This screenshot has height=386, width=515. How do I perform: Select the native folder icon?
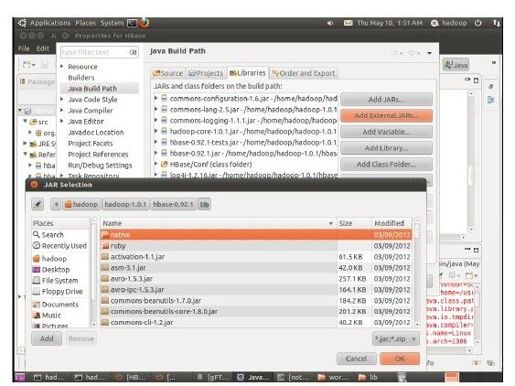(105, 235)
